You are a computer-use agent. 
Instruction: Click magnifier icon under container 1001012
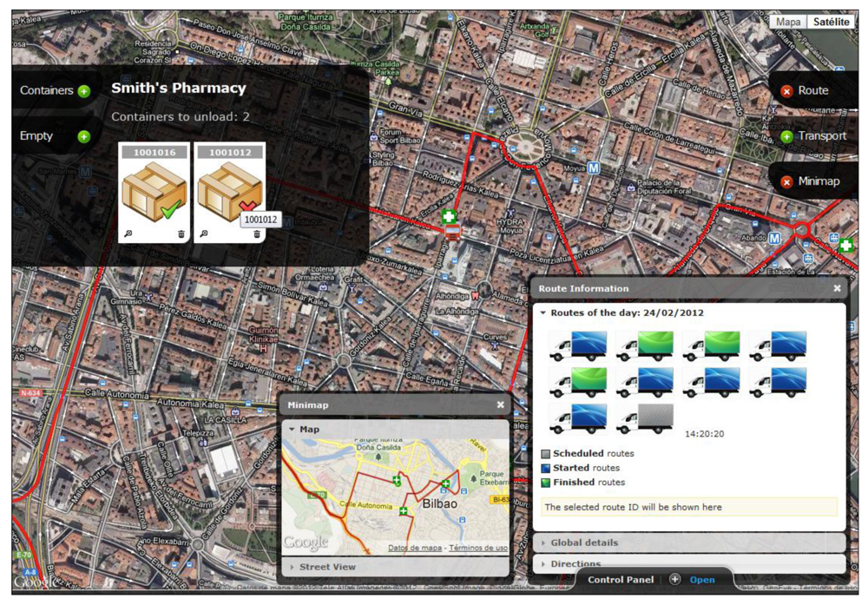pyautogui.click(x=204, y=233)
